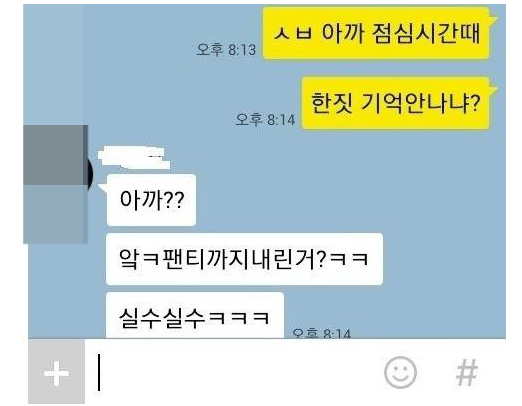Tap the hashtag search icon
Viewport: 522px width, 406px height.
pos(467,372)
